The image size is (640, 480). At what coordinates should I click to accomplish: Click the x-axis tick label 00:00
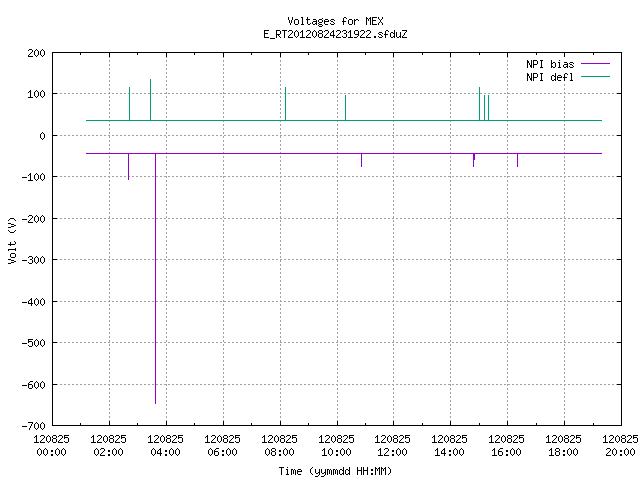pos(51,452)
